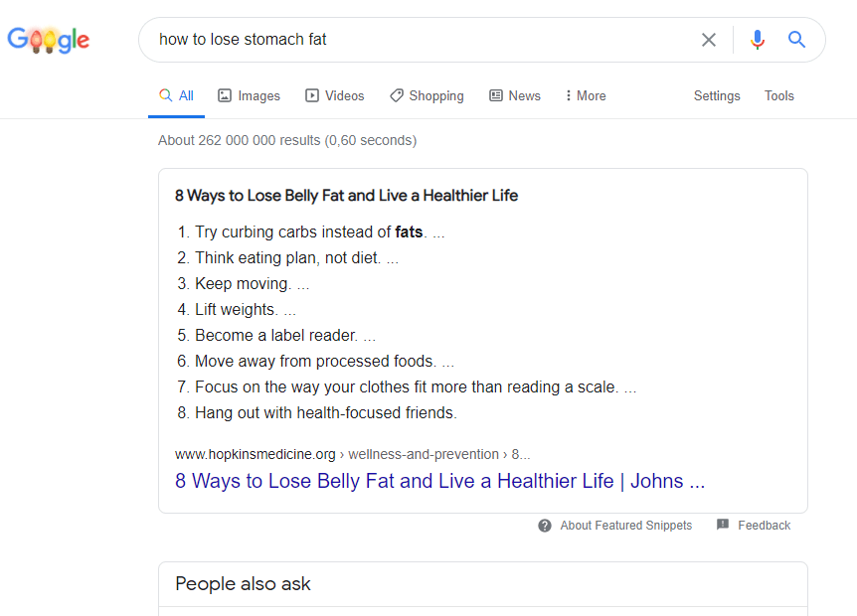Focus the search field containing stomach fat query
This screenshot has height=616, width=857.
[x=421, y=40]
